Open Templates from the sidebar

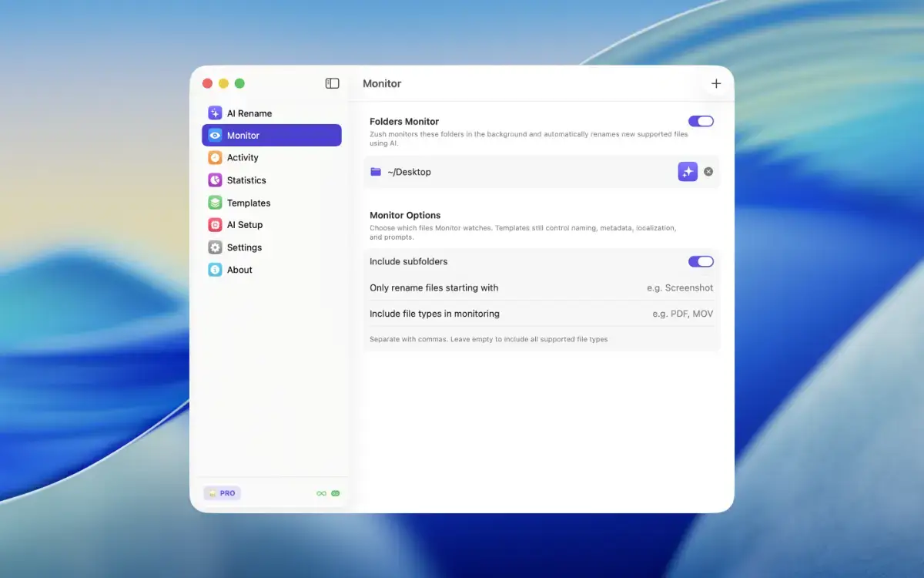(271, 203)
